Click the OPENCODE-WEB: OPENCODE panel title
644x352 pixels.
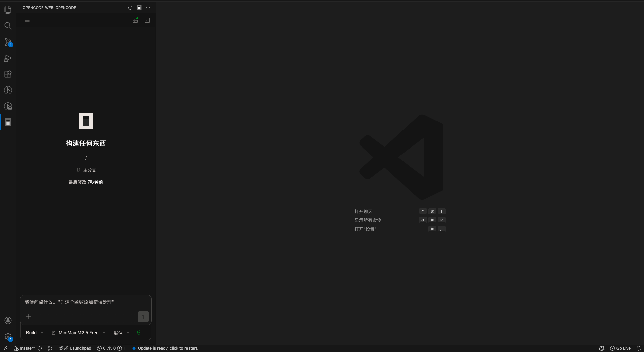[49, 8]
